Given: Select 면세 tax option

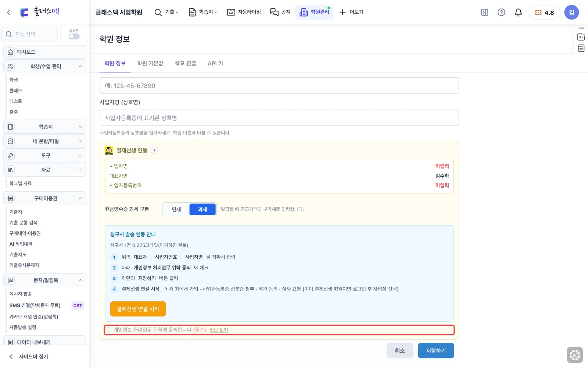Looking at the screenshot, I should point(176,209).
